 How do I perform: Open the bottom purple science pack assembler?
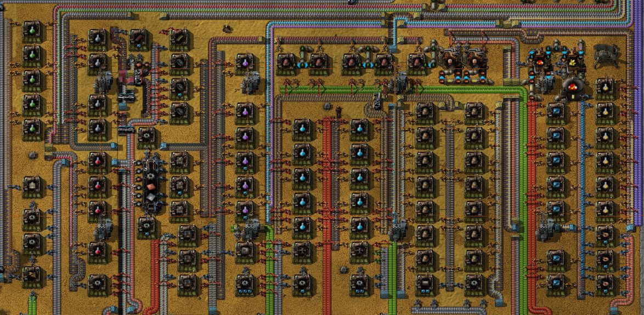coord(245,211)
